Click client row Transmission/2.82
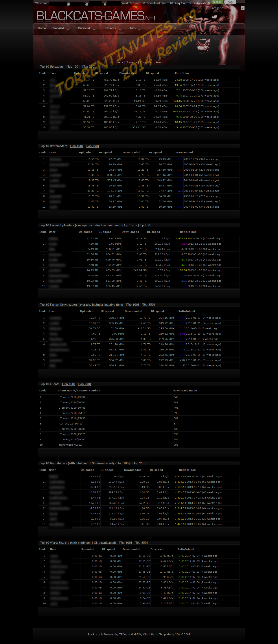The width and height of the screenshot is (278, 644). (x=139, y=445)
